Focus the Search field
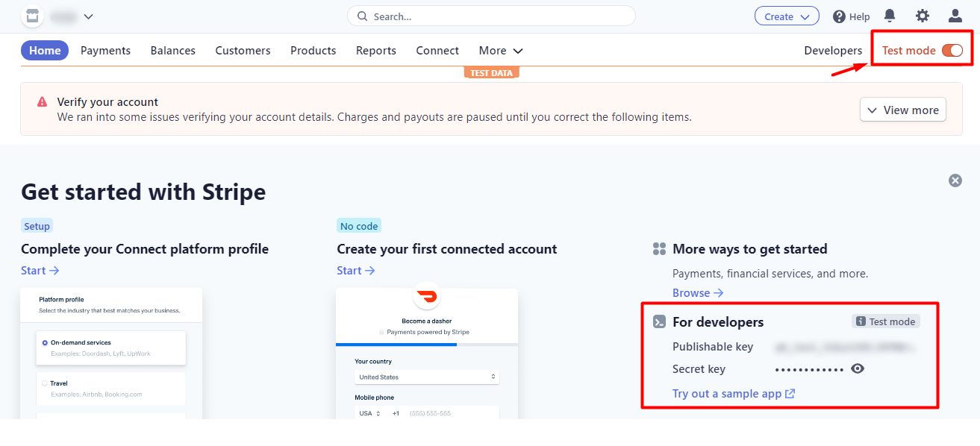 pyautogui.click(x=491, y=16)
